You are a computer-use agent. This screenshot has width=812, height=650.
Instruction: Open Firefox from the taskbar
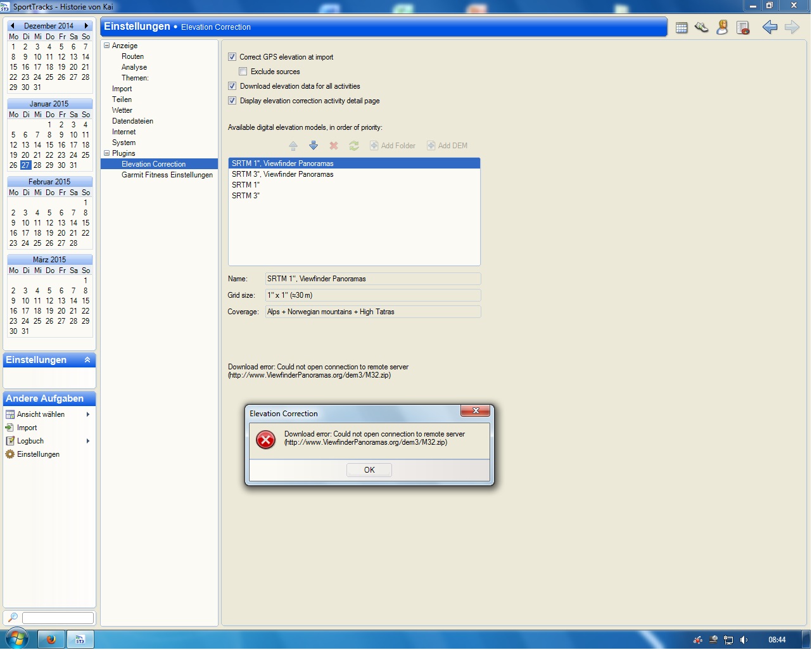point(51,639)
